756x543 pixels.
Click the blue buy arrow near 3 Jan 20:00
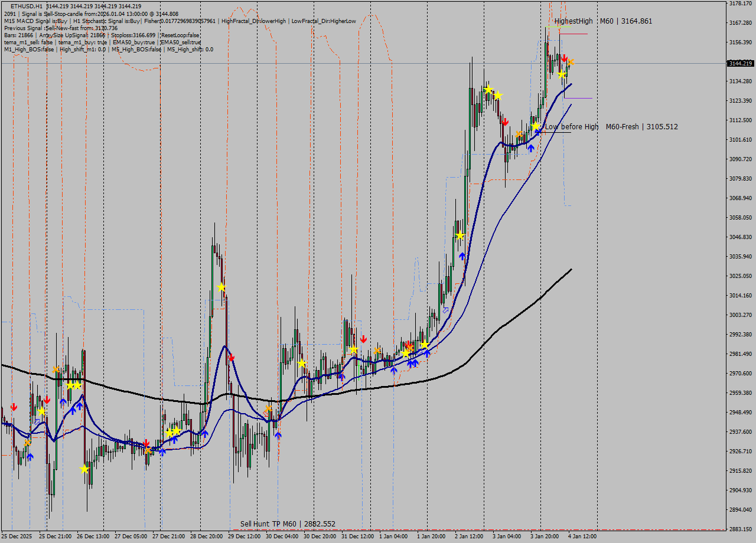coord(531,147)
